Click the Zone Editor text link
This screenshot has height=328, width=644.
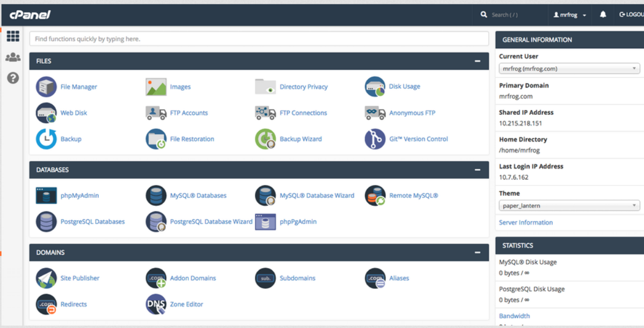click(x=187, y=304)
